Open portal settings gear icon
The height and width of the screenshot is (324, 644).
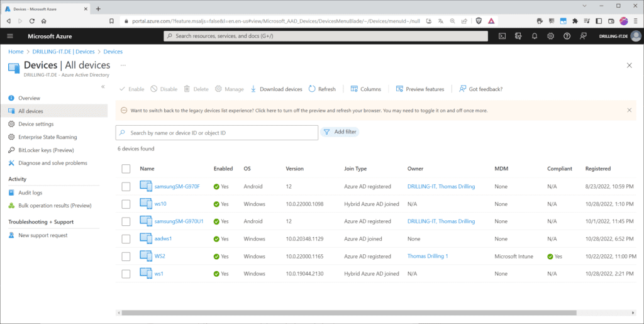[x=550, y=36]
